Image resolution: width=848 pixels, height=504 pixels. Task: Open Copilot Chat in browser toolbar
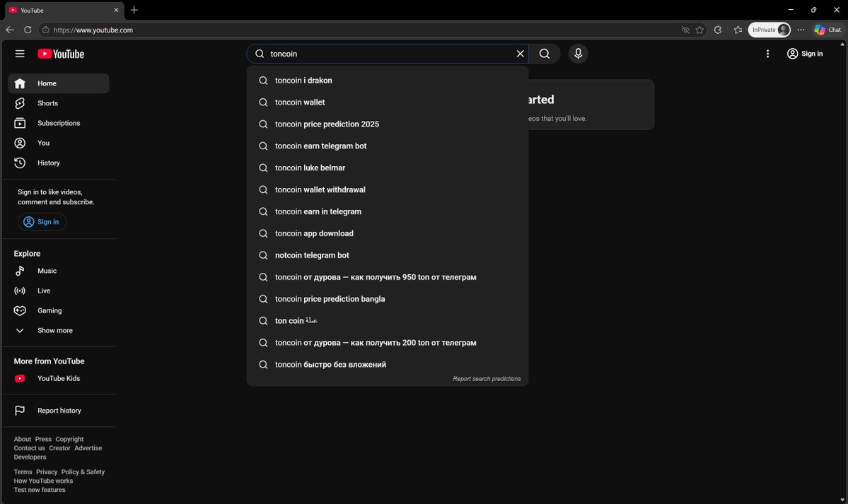click(x=827, y=30)
